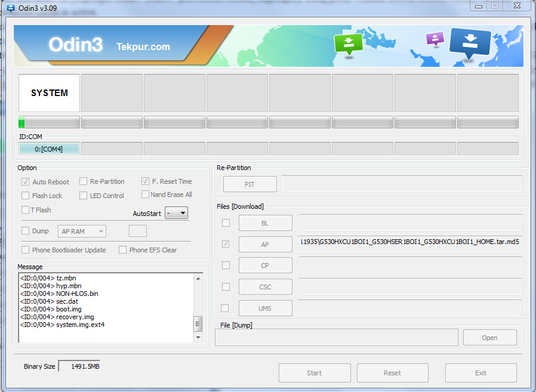Open the AP RAM dump type dropdown
The image size is (536, 392).
pos(82,232)
